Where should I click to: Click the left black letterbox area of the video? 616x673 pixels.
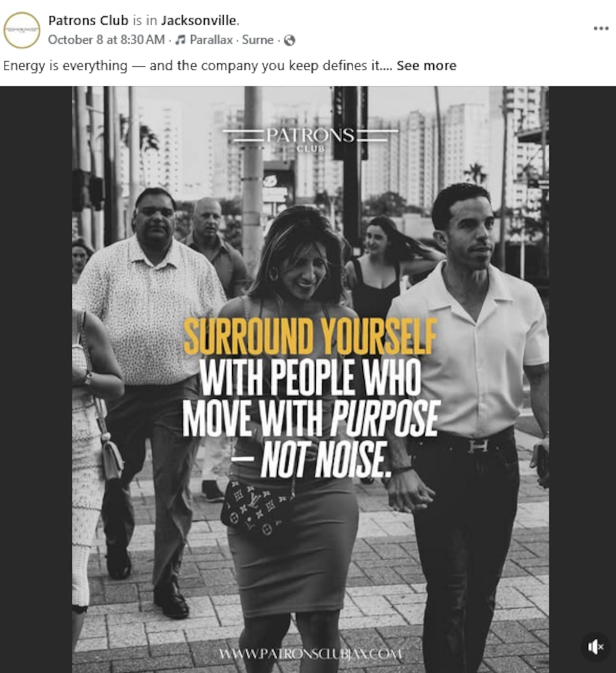(x=36, y=379)
